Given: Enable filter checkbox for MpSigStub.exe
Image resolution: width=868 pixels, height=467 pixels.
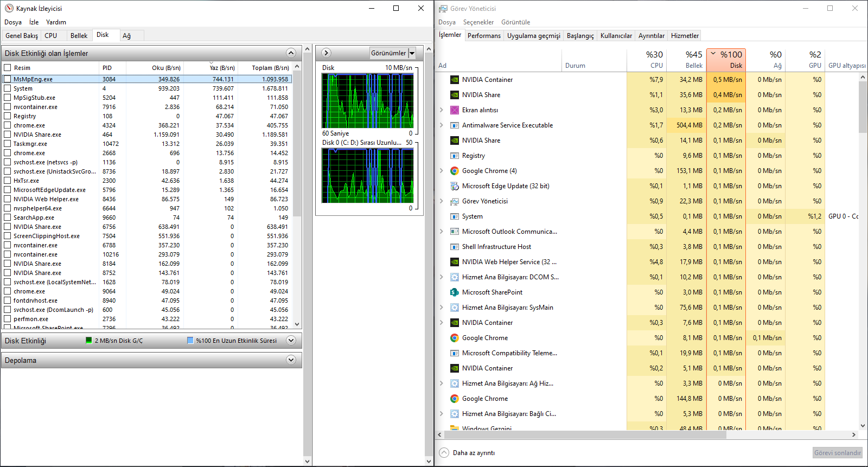Looking at the screenshot, I should point(8,98).
